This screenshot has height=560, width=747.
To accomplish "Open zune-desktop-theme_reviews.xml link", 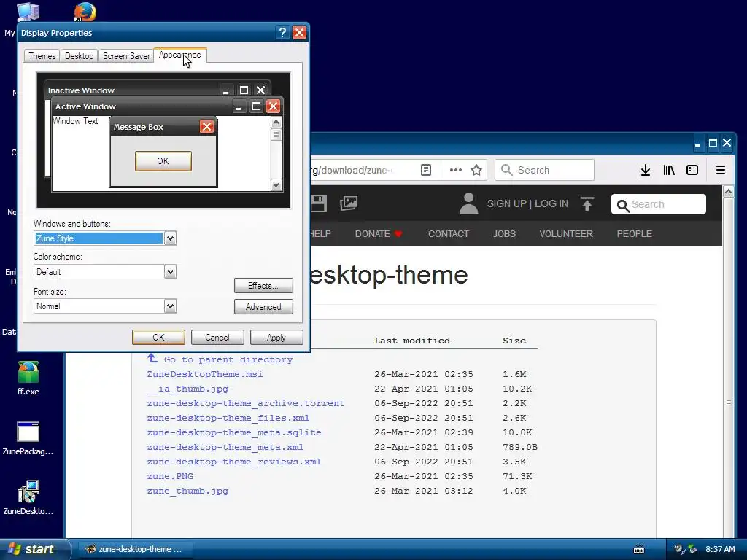I will [x=234, y=462].
